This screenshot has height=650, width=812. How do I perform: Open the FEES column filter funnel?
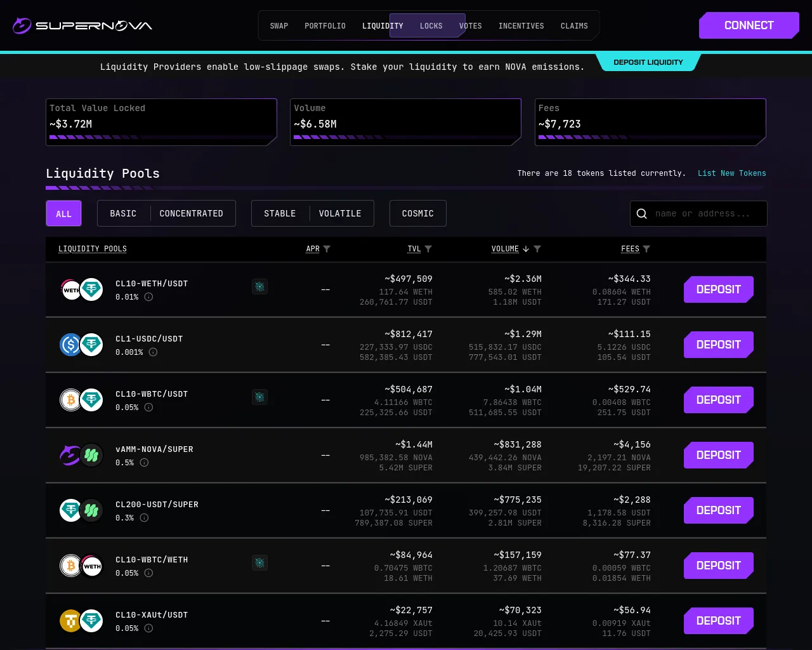646,249
